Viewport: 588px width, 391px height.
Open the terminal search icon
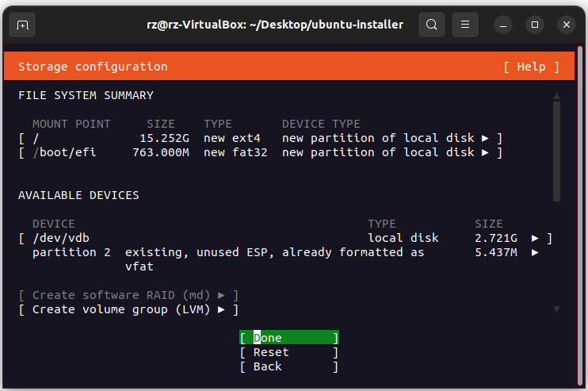431,25
